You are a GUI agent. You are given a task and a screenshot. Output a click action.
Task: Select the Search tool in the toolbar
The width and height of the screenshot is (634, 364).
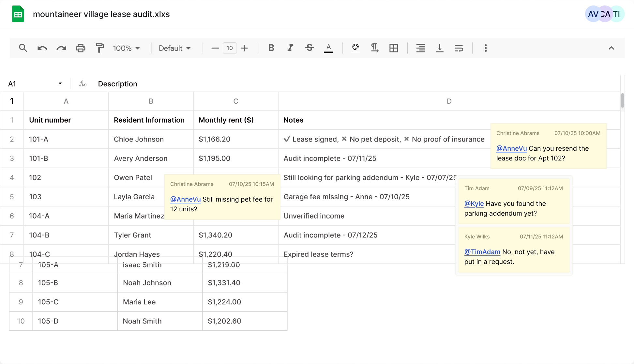23,48
